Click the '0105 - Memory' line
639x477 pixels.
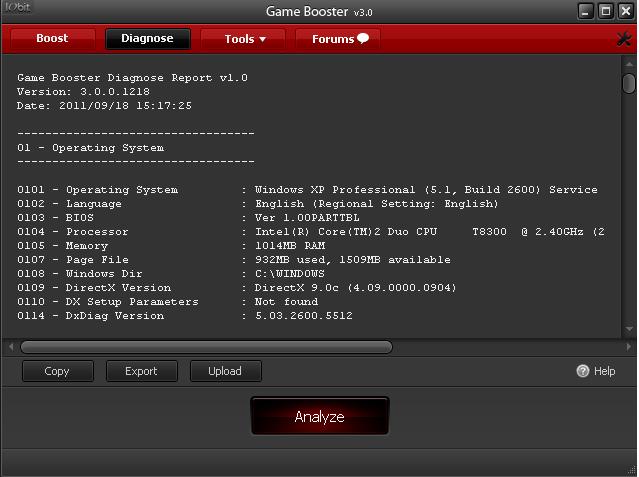click(x=171, y=246)
